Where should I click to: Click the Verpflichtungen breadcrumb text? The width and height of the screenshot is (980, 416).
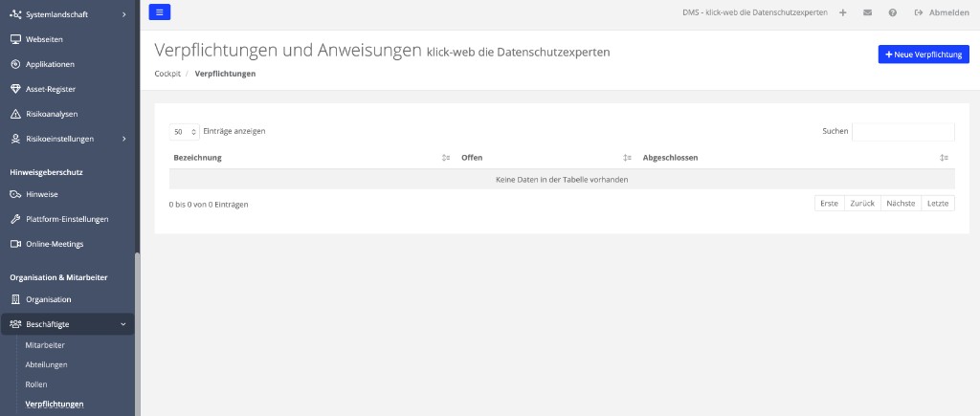pyautogui.click(x=225, y=74)
